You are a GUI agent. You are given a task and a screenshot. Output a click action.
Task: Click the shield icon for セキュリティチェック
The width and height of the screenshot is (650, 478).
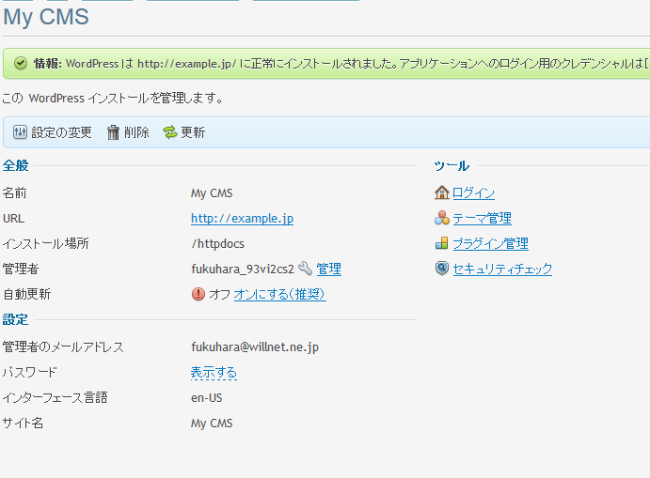pyautogui.click(x=442, y=269)
